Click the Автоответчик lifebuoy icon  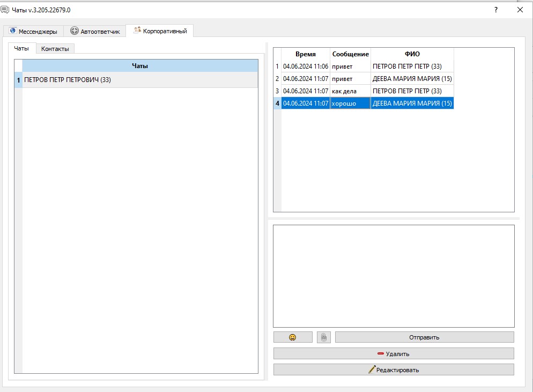(x=74, y=31)
